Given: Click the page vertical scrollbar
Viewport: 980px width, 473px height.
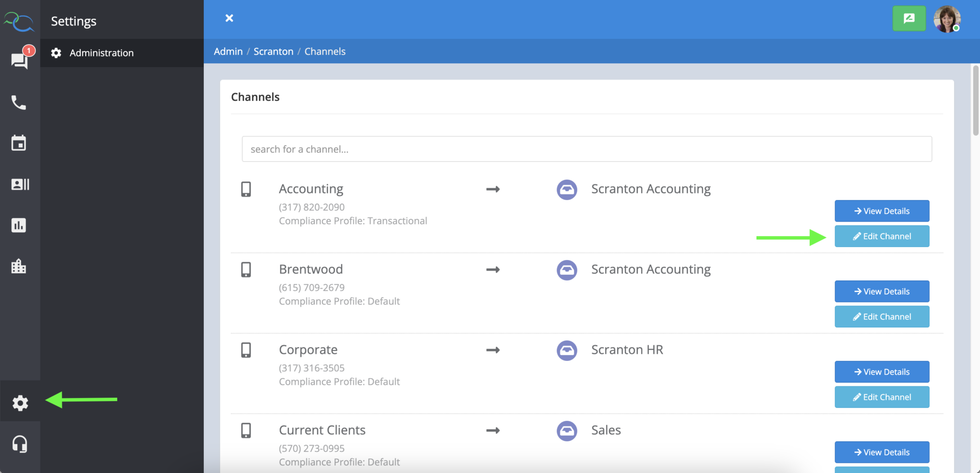Looking at the screenshot, I should (x=975, y=101).
